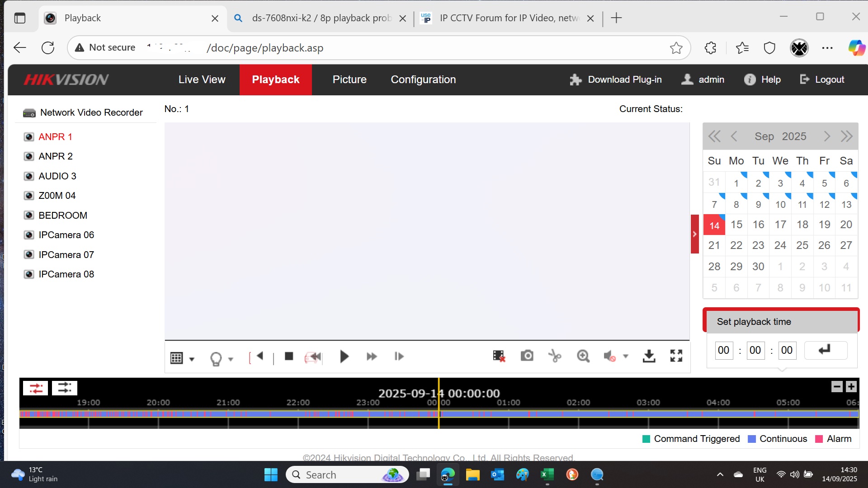Stop all playback film icon

[499, 356]
